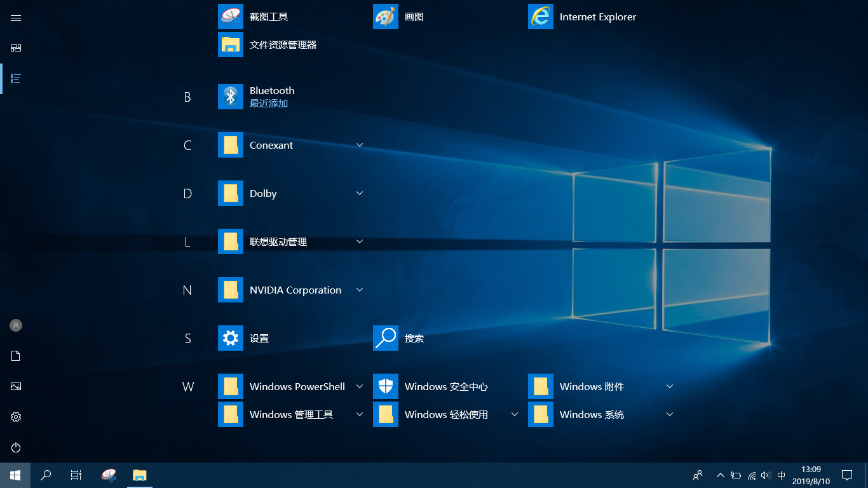This screenshot has height=488, width=868.
Task: Click the Windows Start button
Action: coord(15,475)
